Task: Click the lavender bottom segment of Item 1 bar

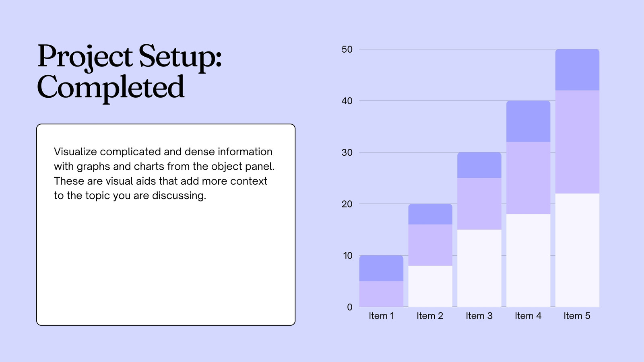Action: click(381, 294)
